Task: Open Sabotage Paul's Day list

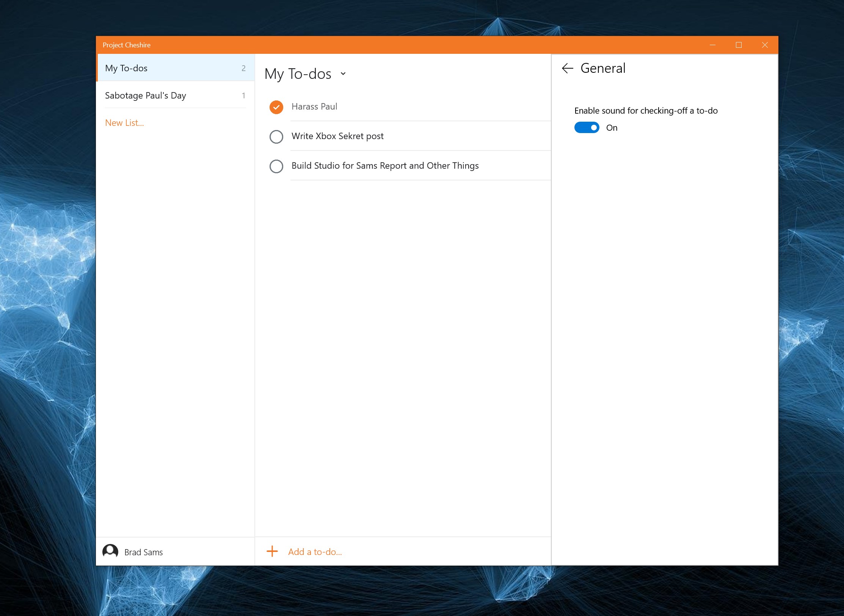Action: tap(146, 96)
